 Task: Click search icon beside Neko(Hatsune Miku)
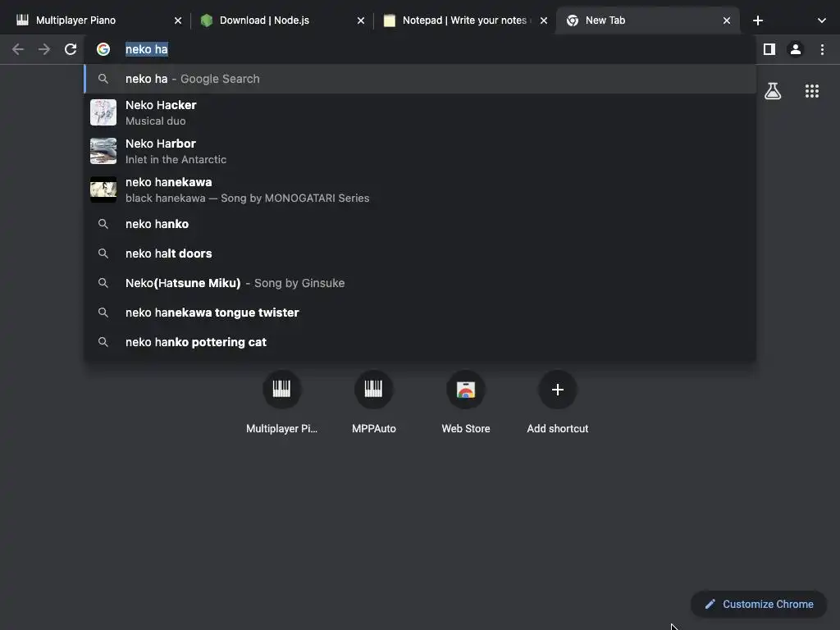(x=103, y=283)
